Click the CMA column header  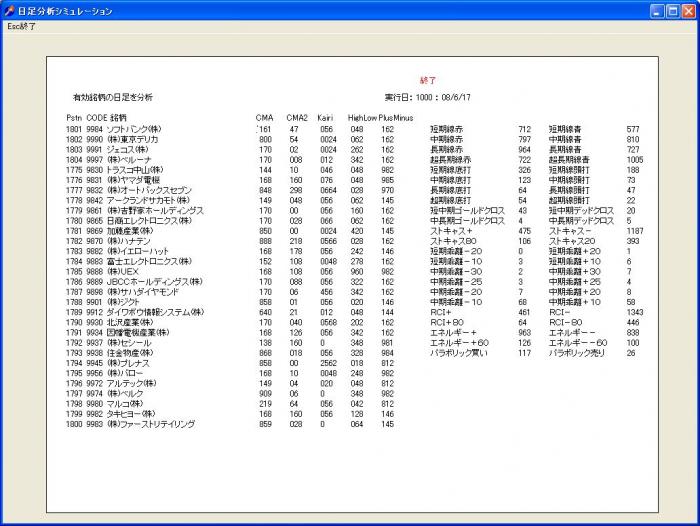[x=264, y=118]
